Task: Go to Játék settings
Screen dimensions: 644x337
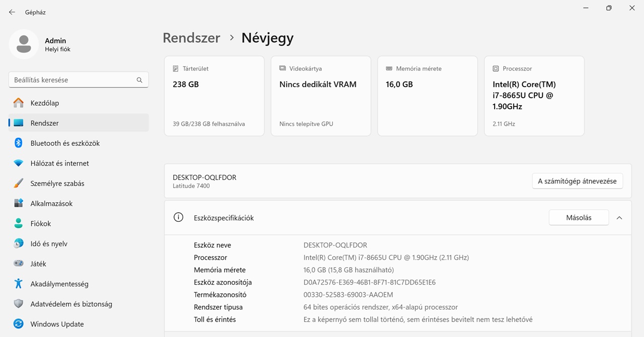Action: [78, 264]
